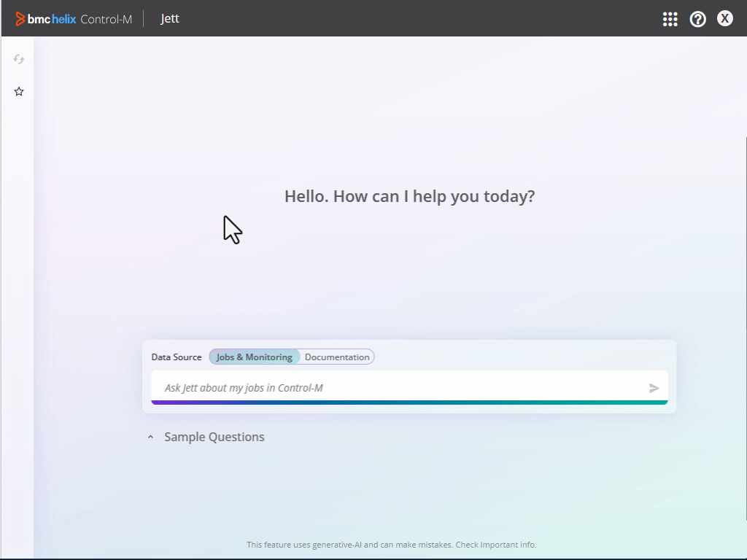Open the application grid launcher
747x560 pixels.
click(x=670, y=19)
